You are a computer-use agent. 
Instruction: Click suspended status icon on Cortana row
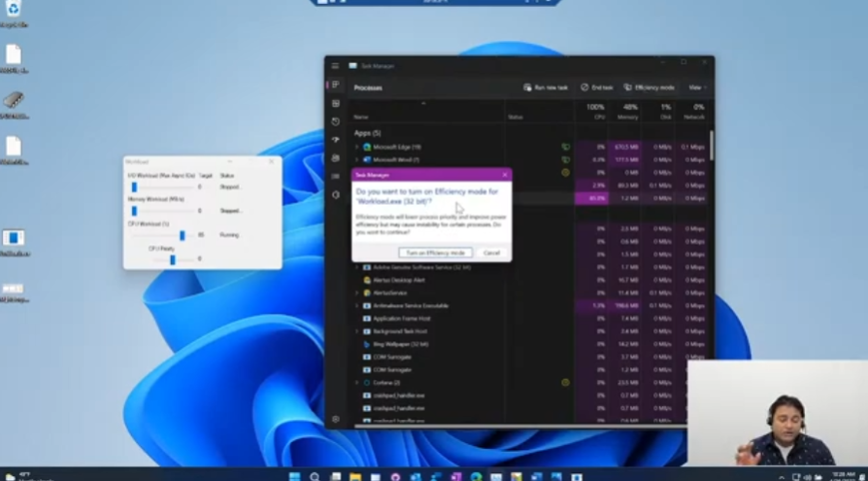coord(565,382)
